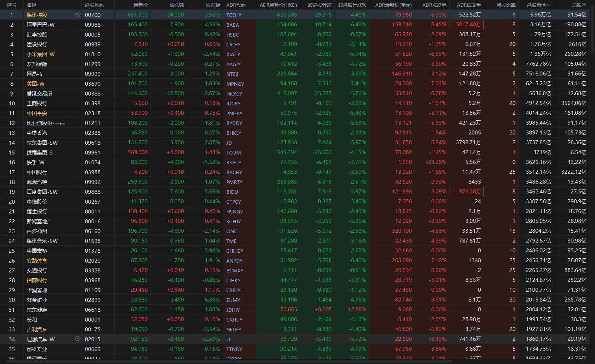Click the 较港股升跌% column header
The image size is (595, 364).
pyautogui.click(x=352, y=5)
